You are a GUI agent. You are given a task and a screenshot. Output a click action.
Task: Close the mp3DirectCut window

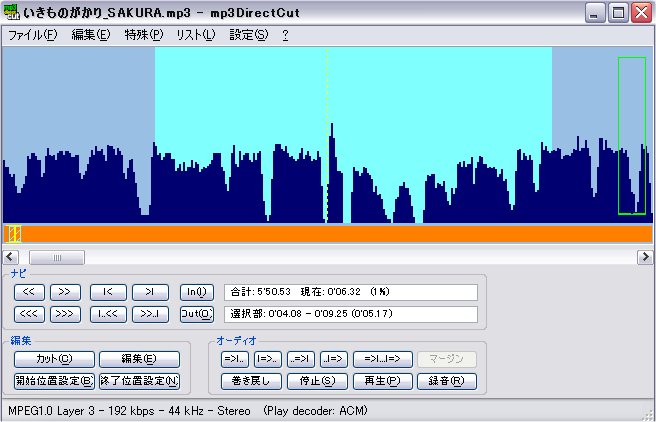641,13
